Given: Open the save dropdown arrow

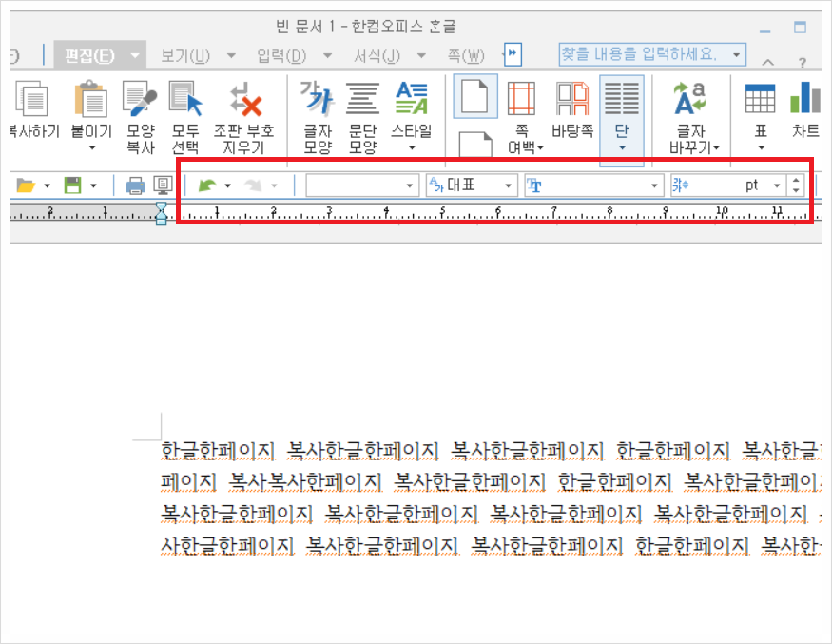Looking at the screenshot, I should point(93,185).
